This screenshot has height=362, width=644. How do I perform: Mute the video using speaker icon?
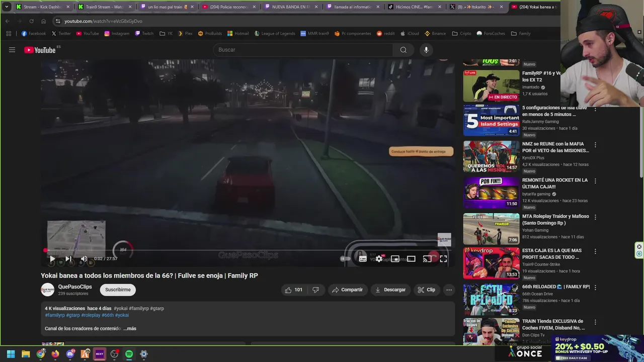point(84,259)
